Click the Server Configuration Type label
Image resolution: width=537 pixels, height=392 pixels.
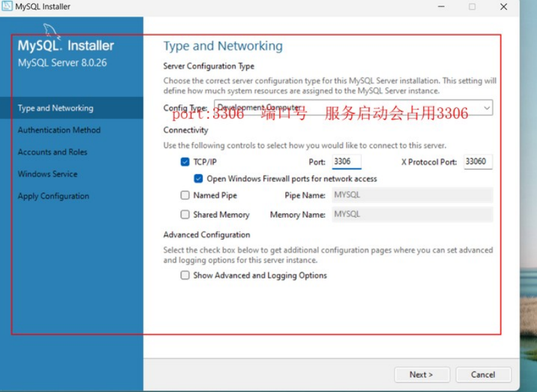(209, 66)
